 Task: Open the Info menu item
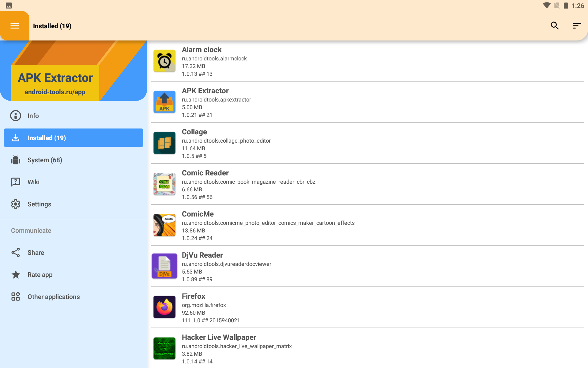pos(73,116)
